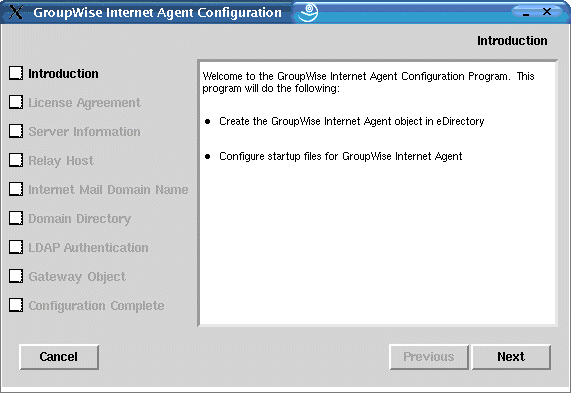Click the Previous button
Viewport: 571px width, 393px height.
pyautogui.click(x=429, y=357)
